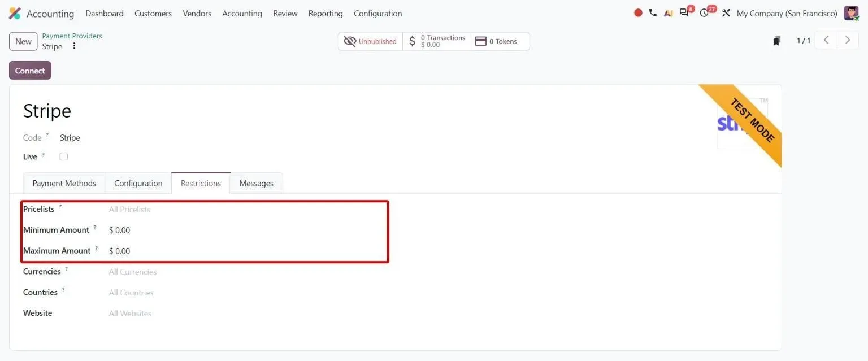This screenshot has width=868, height=361.
Task: Toggle the Unpublished status button
Action: coord(370,41)
